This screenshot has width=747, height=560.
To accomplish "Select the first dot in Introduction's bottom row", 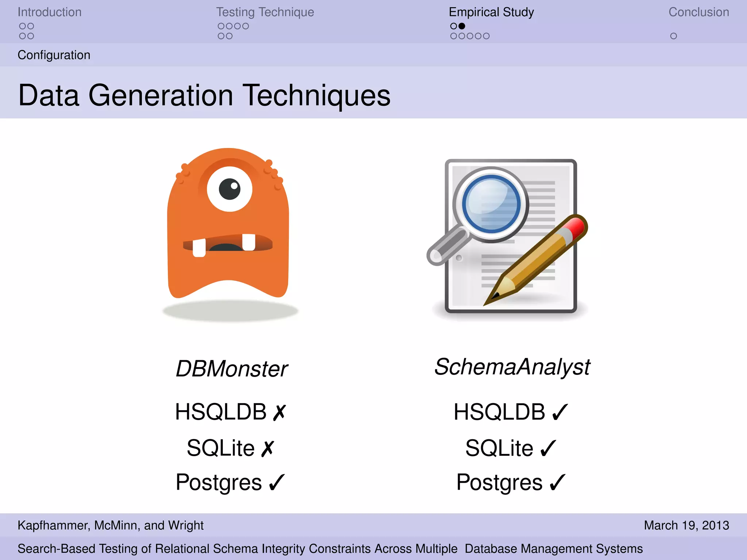I will (23, 36).
